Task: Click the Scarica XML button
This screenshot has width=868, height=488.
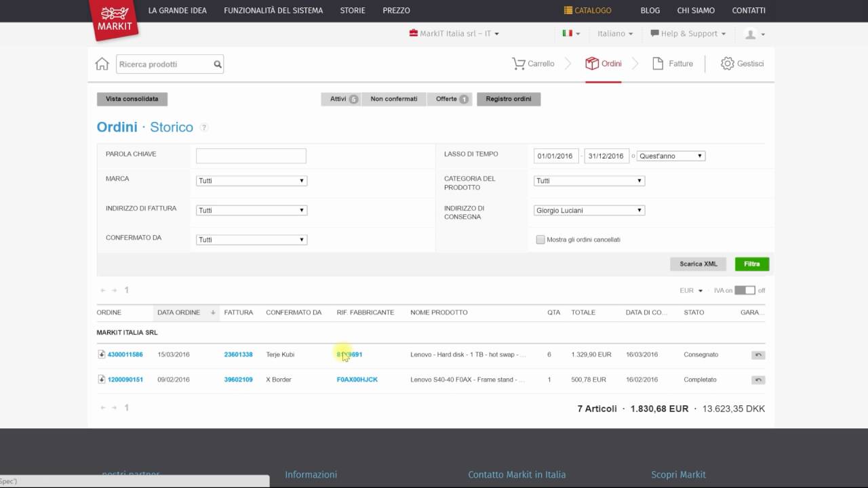Action: [698, 264]
